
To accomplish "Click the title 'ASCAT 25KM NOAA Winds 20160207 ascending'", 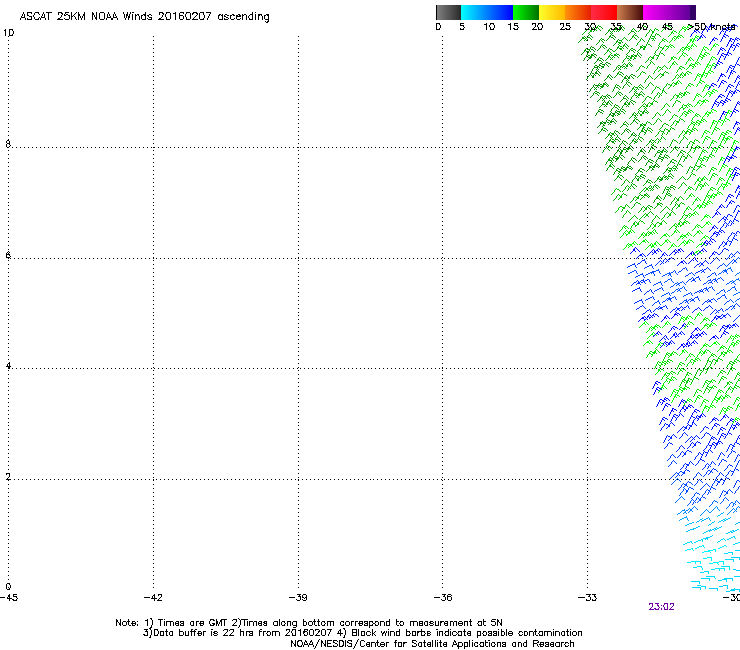I will click(x=144, y=16).
